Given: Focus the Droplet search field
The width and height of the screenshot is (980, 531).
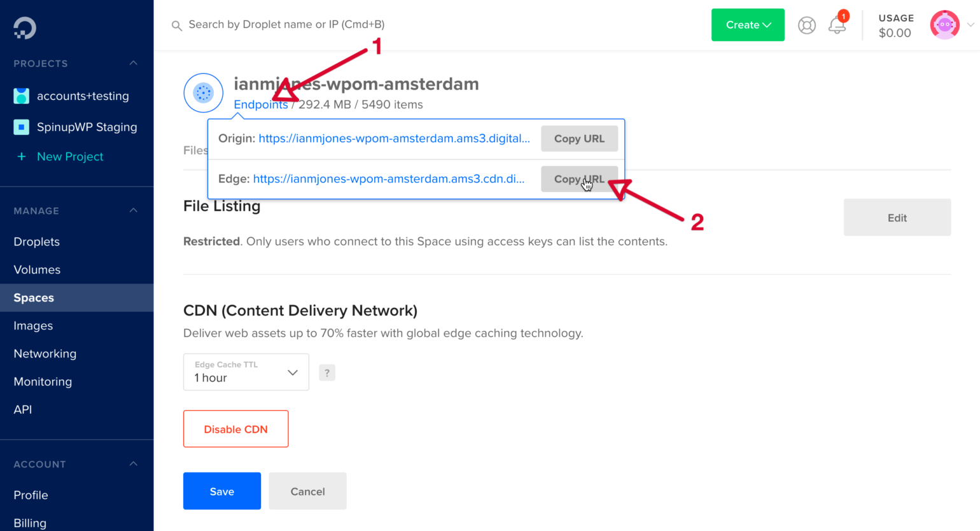Looking at the screenshot, I should pos(286,25).
